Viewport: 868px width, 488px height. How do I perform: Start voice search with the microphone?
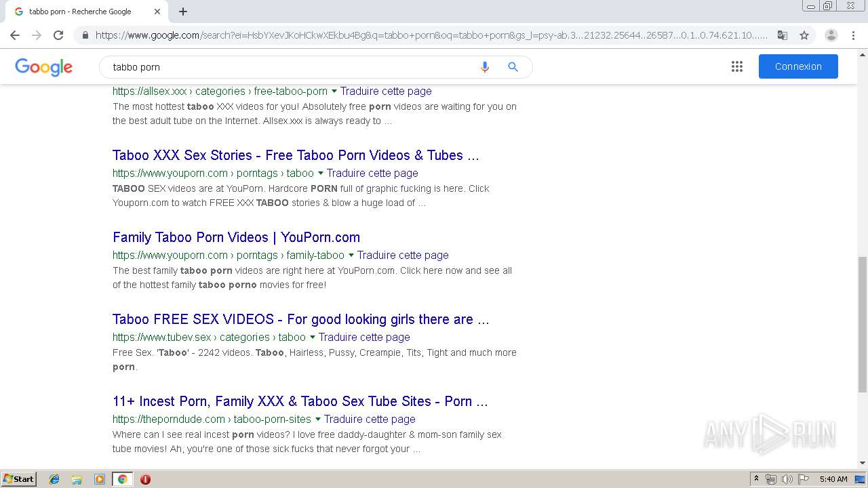[484, 67]
